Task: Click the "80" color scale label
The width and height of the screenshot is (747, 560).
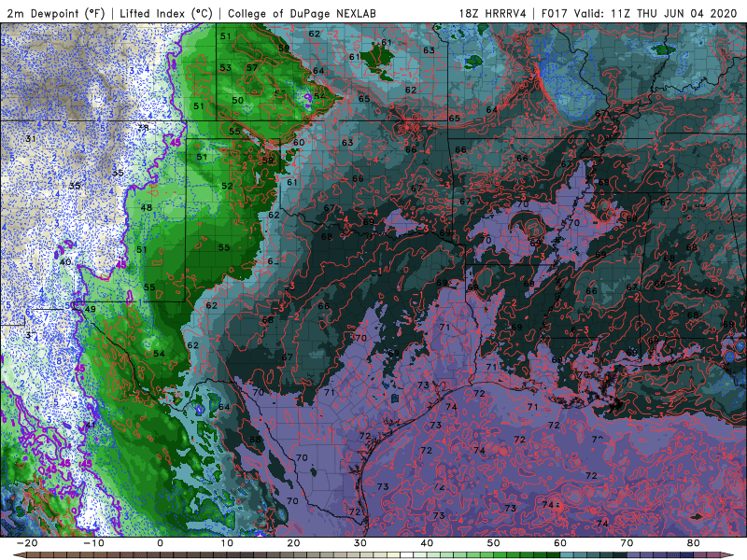Action: (x=694, y=543)
